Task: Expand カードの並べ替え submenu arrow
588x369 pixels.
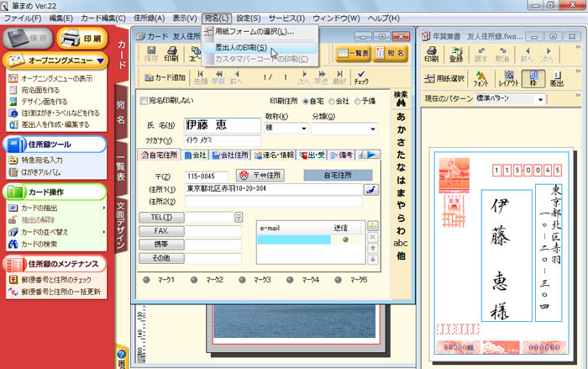Action: (x=104, y=232)
